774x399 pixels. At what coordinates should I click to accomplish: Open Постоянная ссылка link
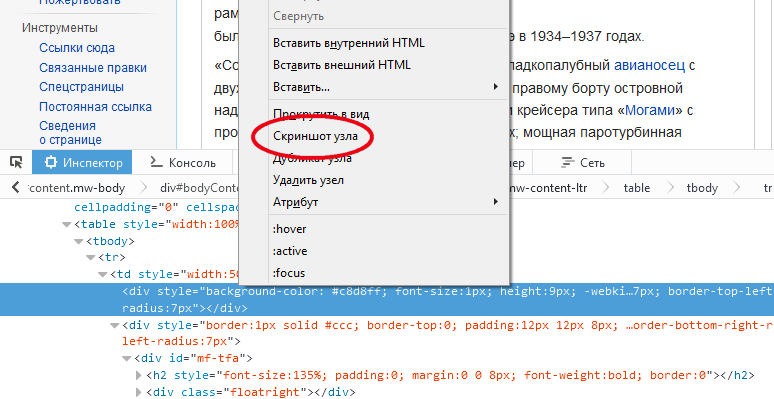(95, 107)
